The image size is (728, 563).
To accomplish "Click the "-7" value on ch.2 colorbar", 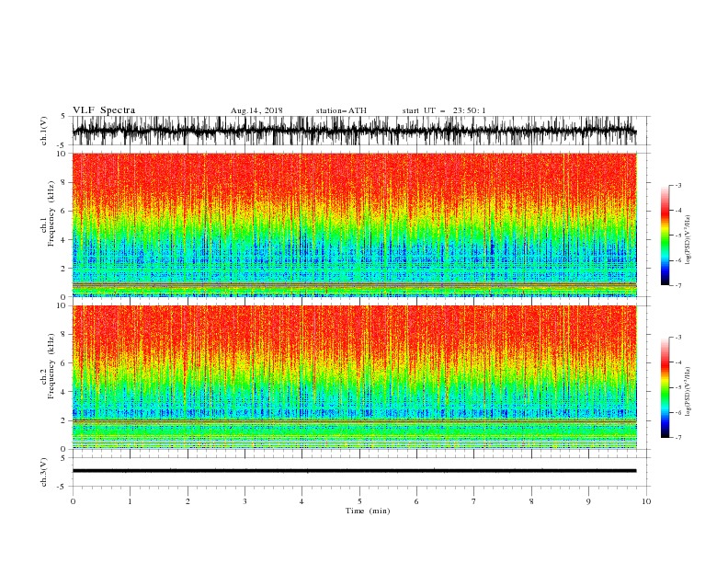I will click(678, 437).
